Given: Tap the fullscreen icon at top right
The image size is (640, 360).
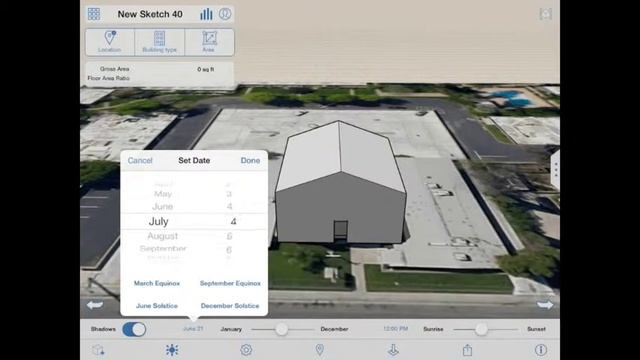Looking at the screenshot, I should point(546,14).
